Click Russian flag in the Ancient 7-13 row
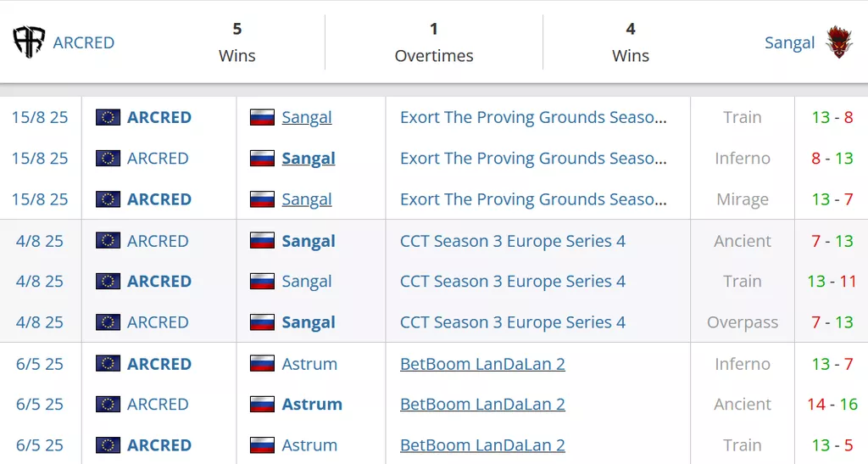The height and width of the screenshot is (464, 868). [x=262, y=241]
